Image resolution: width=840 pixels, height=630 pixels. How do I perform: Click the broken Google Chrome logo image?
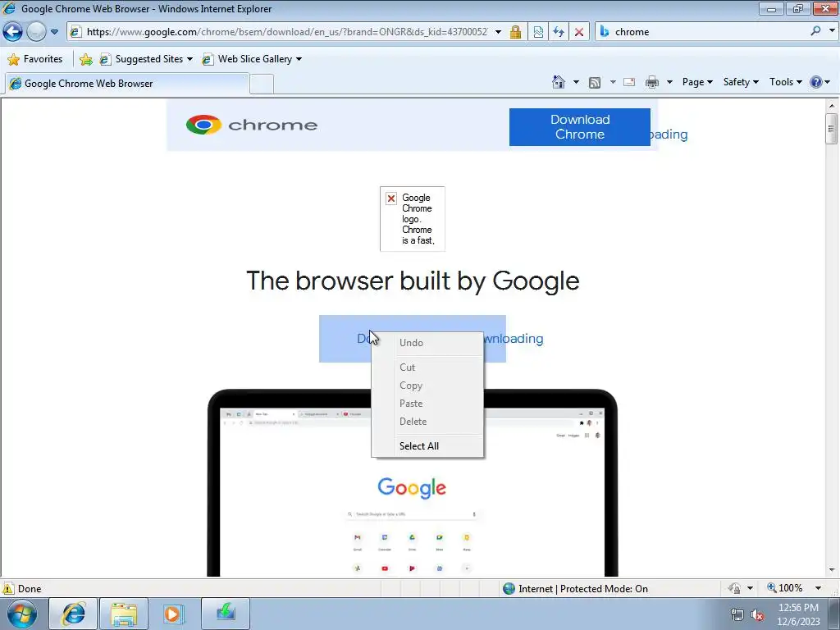pos(413,218)
